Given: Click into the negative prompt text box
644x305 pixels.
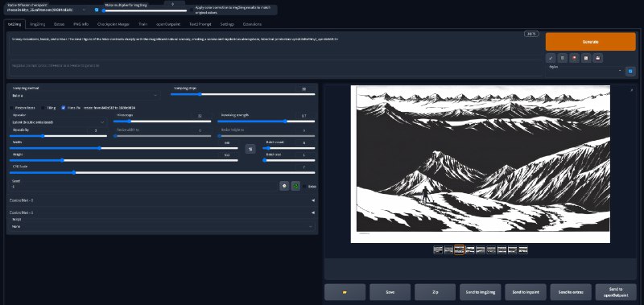Looking at the screenshot, I should coord(275,68).
